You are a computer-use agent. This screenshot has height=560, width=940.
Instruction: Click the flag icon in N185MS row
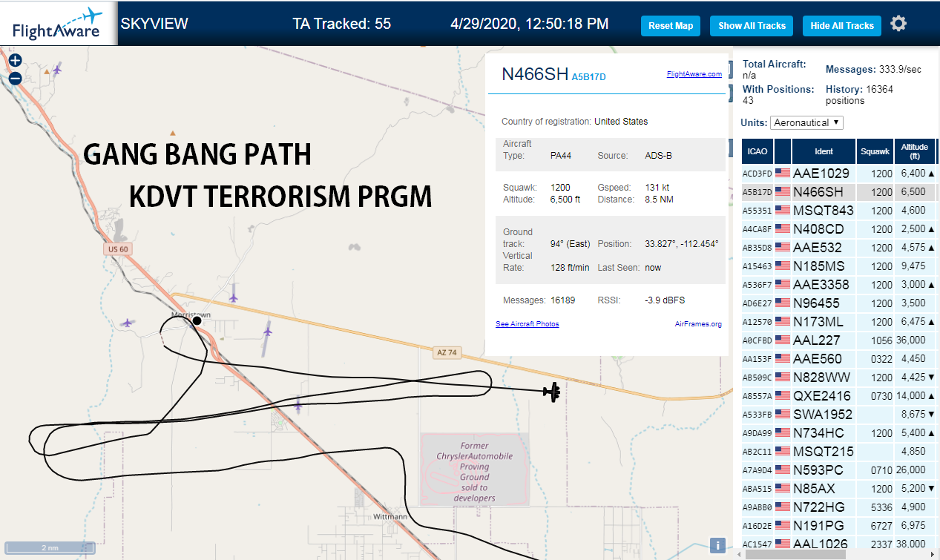[x=783, y=266]
